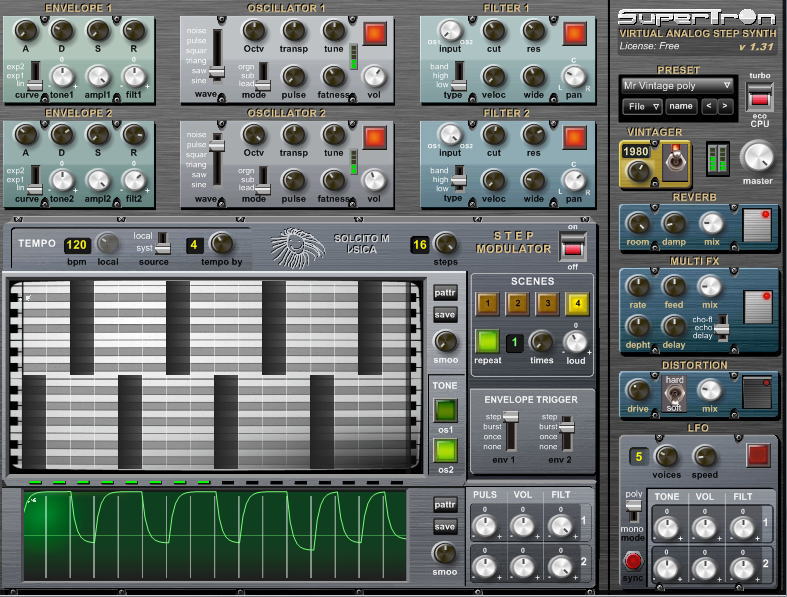This screenshot has height=597, width=787.
Task: Select the next preset arrow
Action: click(x=724, y=106)
